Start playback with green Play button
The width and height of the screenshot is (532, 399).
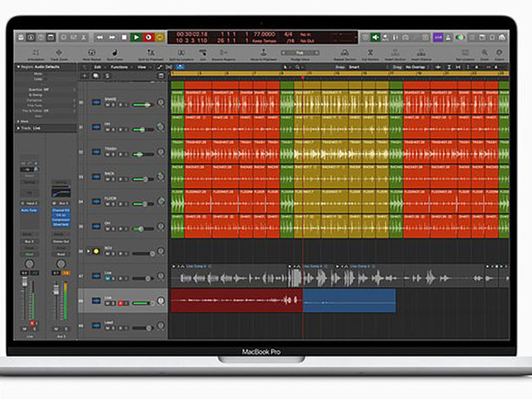click(136, 37)
